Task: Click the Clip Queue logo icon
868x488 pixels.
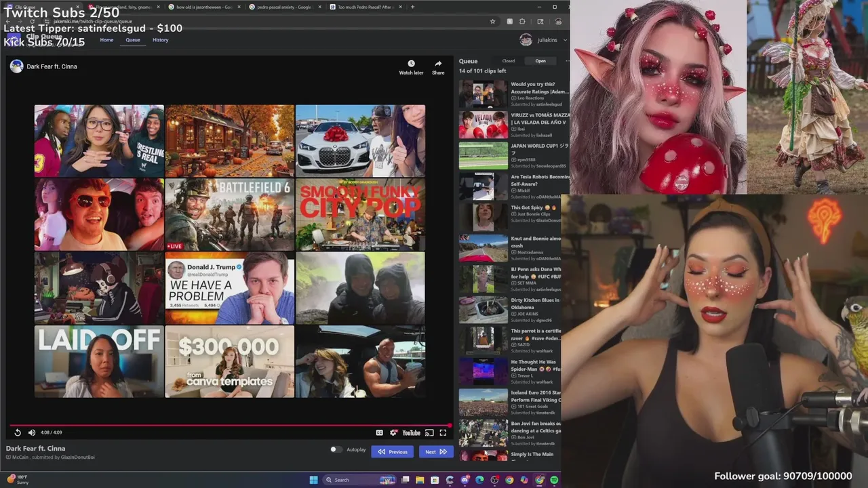Action: [x=13, y=39]
